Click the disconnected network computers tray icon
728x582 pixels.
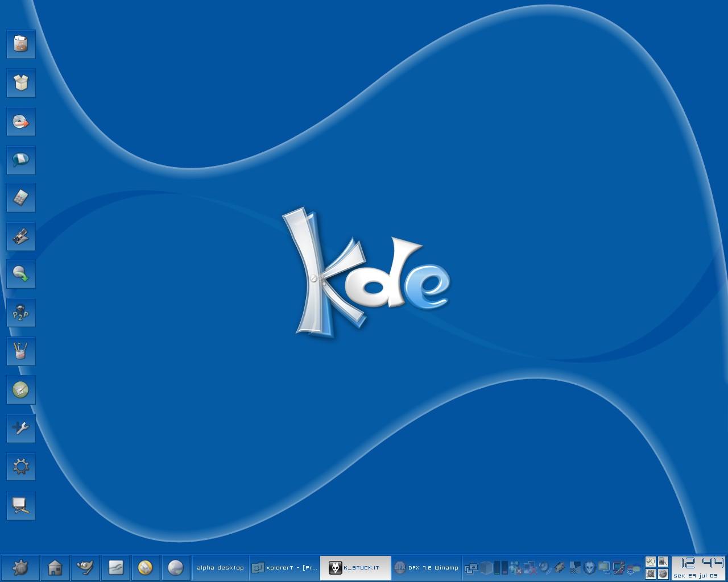point(531,568)
